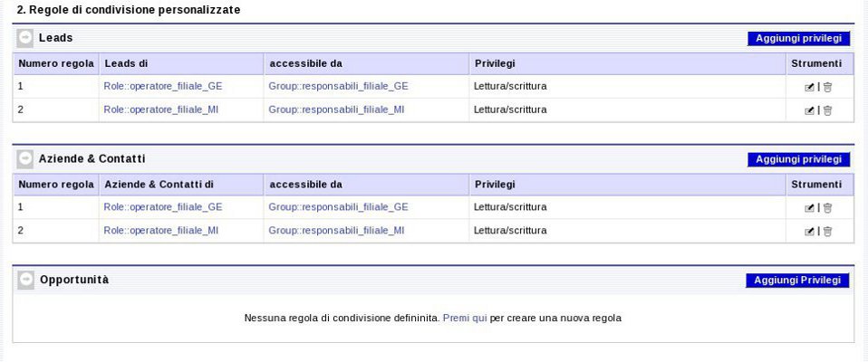Delete Aziende & Contatti rule 1 trash icon
The width and height of the screenshot is (868, 362).
click(x=827, y=208)
